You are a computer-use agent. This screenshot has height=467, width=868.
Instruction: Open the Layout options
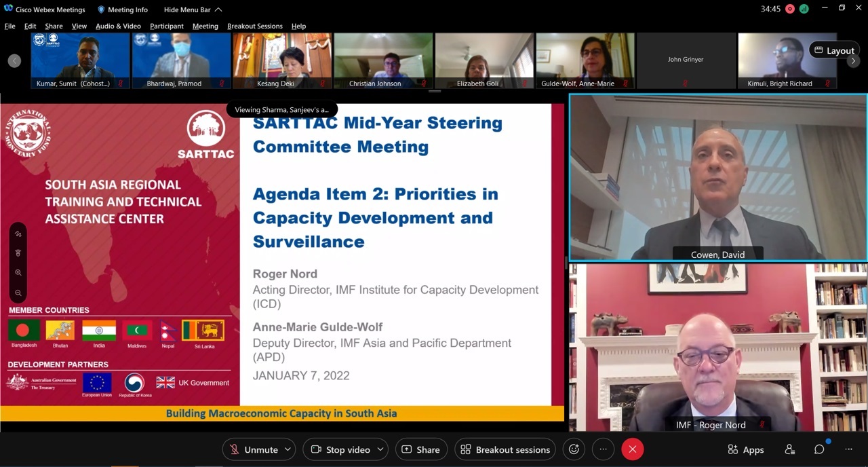tap(834, 50)
